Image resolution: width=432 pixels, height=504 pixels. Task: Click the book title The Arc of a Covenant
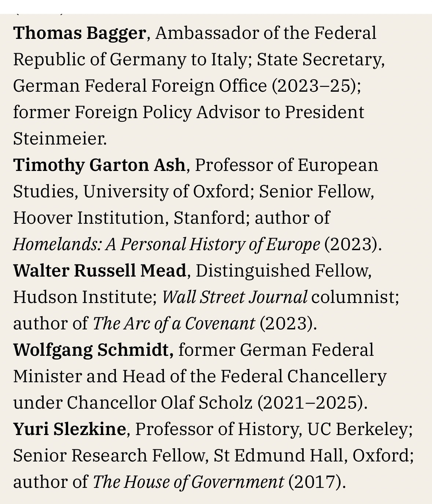[174, 324]
